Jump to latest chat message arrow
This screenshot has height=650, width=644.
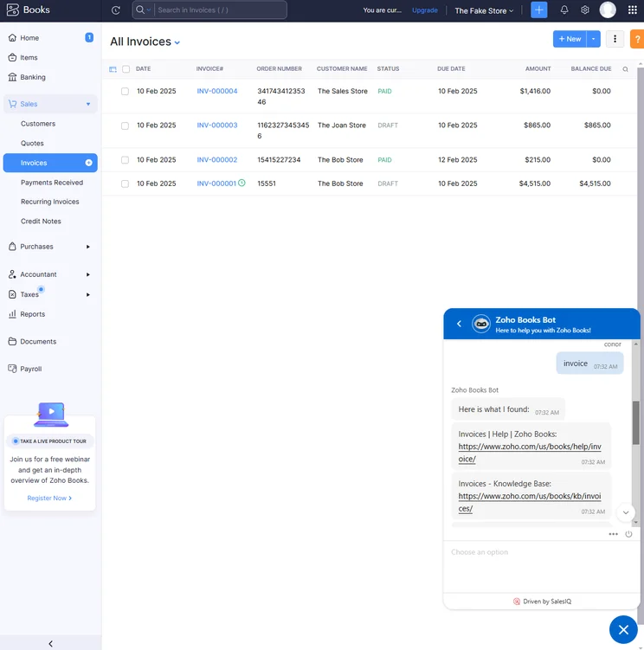tap(626, 512)
